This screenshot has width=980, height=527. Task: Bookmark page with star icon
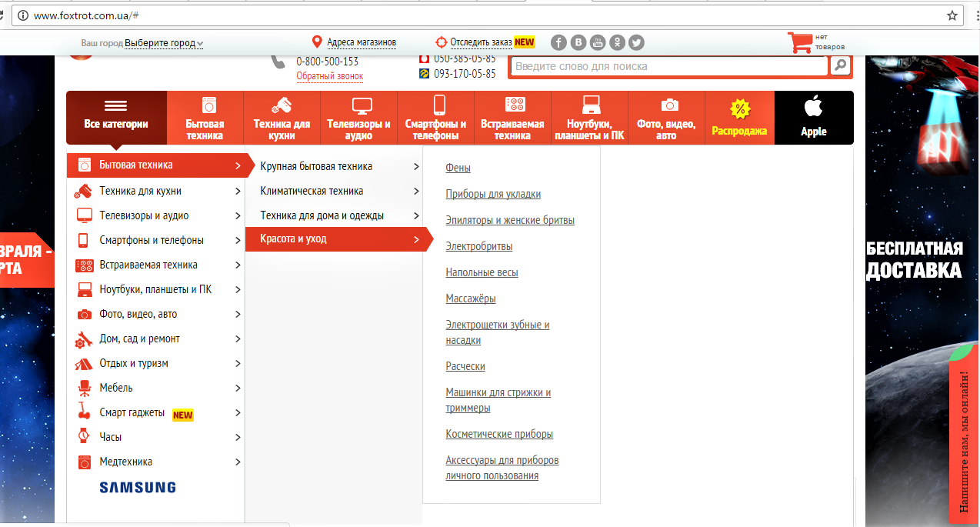952,15
